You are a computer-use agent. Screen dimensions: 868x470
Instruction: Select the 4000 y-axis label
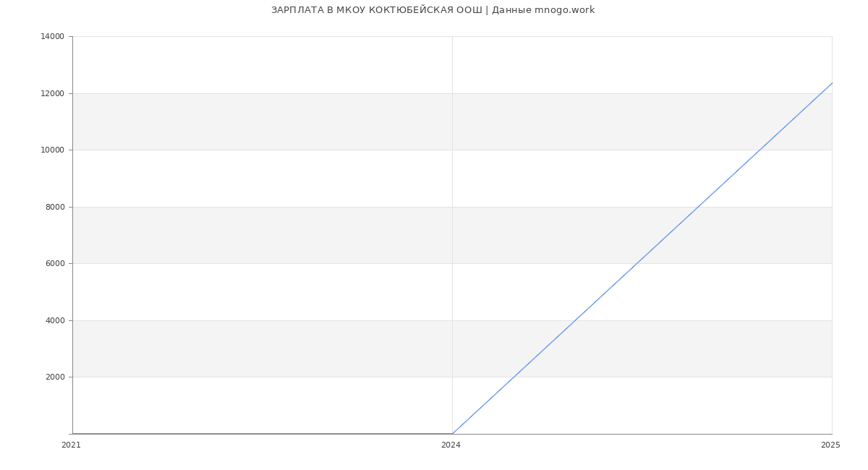[56, 320]
